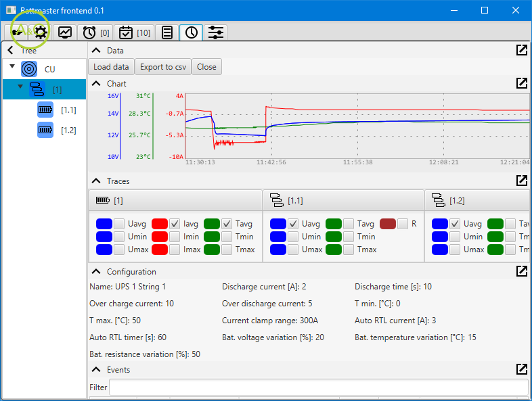Select the clock history tab
The width and height of the screenshot is (532, 401).
192,32
